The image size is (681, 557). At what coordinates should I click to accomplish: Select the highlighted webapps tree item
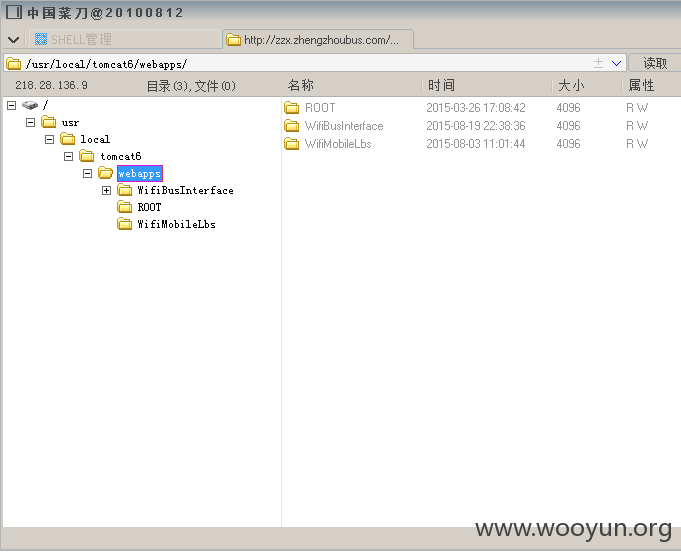tap(140, 173)
